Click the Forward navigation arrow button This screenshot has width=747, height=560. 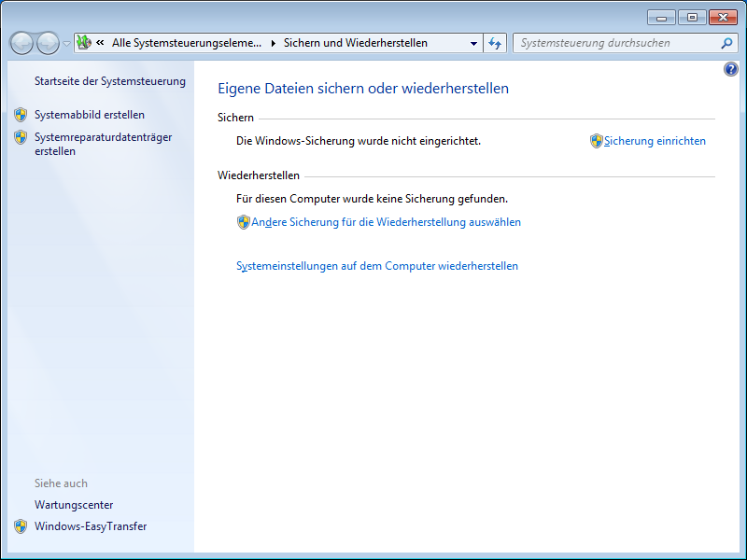(x=48, y=43)
